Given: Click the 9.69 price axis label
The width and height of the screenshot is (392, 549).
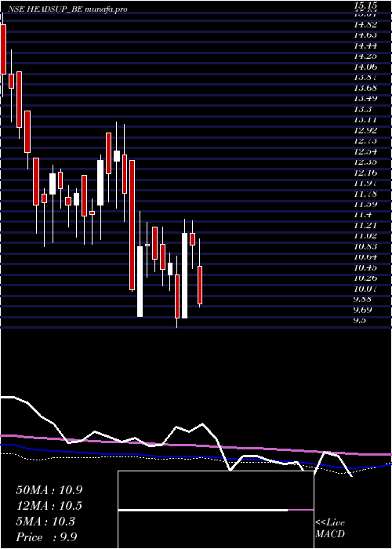Looking at the screenshot, I should (362, 310).
